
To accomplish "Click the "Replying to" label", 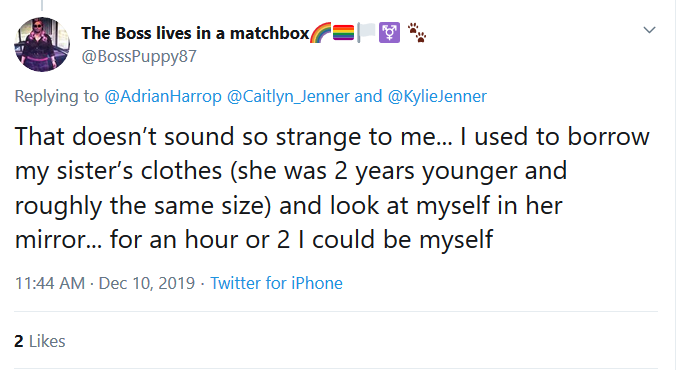I will click(x=57, y=96).
